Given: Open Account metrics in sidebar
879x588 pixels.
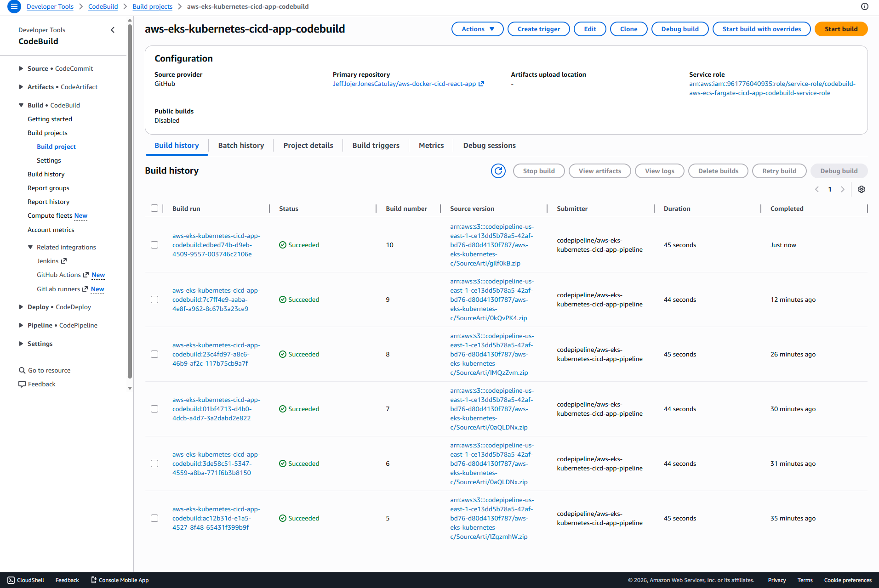Looking at the screenshot, I should pyautogui.click(x=51, y=230).
